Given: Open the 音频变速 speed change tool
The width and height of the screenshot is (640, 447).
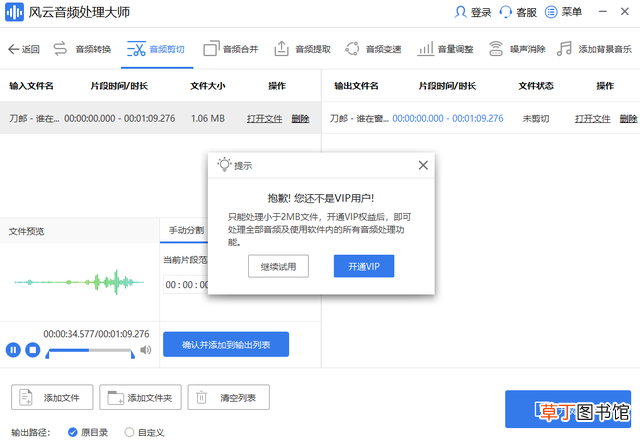Looking at the screenshot, I should pos(373,49).
